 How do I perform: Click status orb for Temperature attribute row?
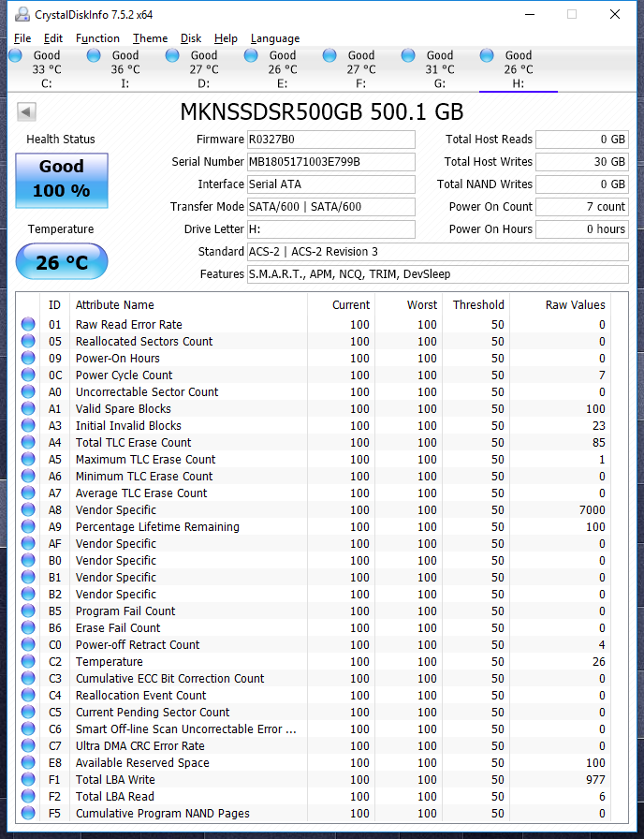(x=28, y=662)
